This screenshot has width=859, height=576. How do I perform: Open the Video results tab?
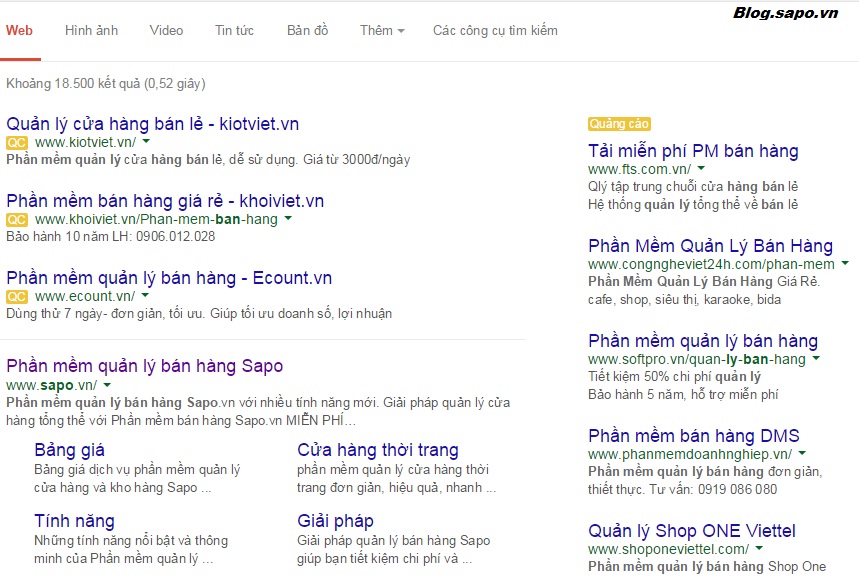[x=166, y=30]
